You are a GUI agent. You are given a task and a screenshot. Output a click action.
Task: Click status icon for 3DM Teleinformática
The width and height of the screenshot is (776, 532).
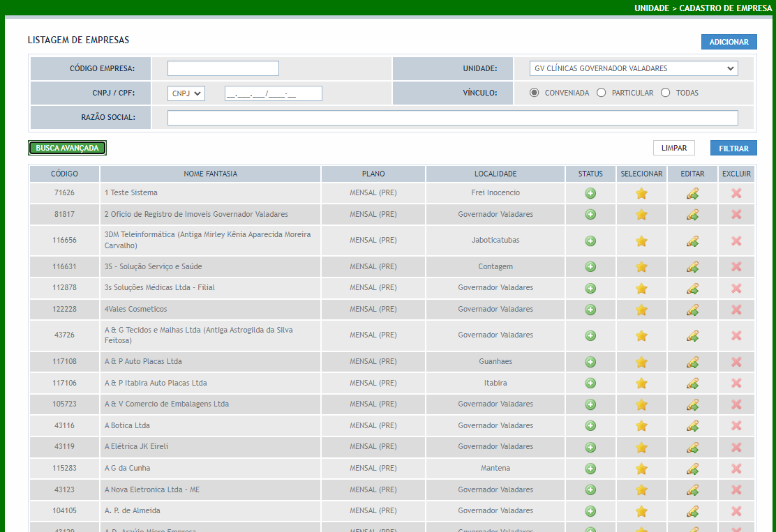(590, 241)
